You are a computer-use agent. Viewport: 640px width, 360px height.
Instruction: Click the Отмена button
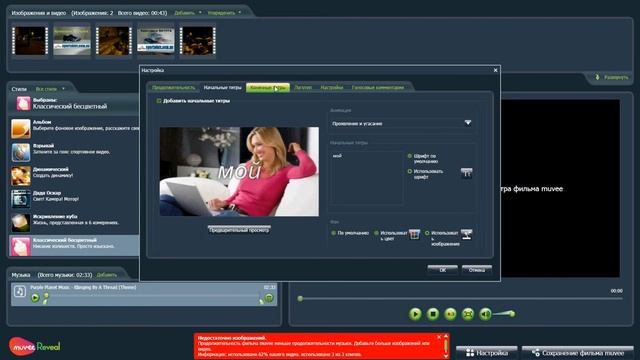(x=477, y=270)
